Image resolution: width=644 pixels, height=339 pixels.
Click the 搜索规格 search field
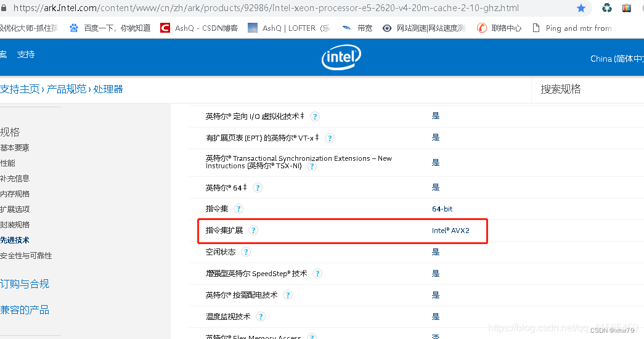(588, 89)
